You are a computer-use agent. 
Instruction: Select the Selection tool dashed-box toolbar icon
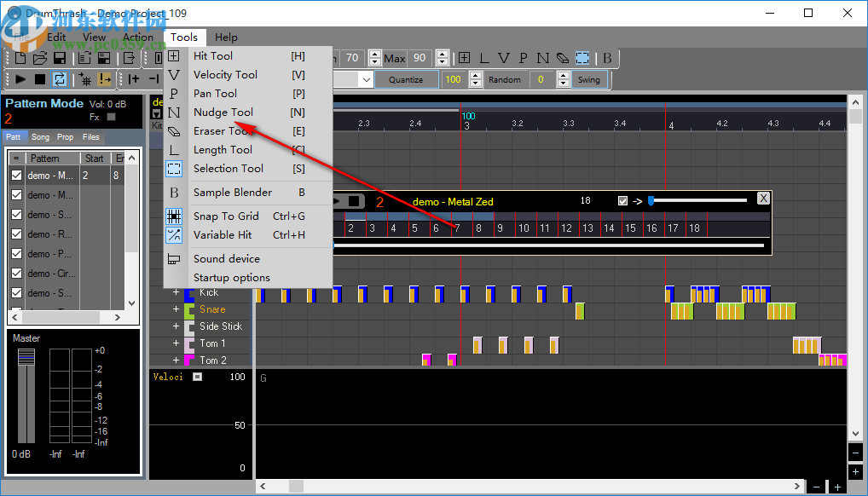point(582,58)
